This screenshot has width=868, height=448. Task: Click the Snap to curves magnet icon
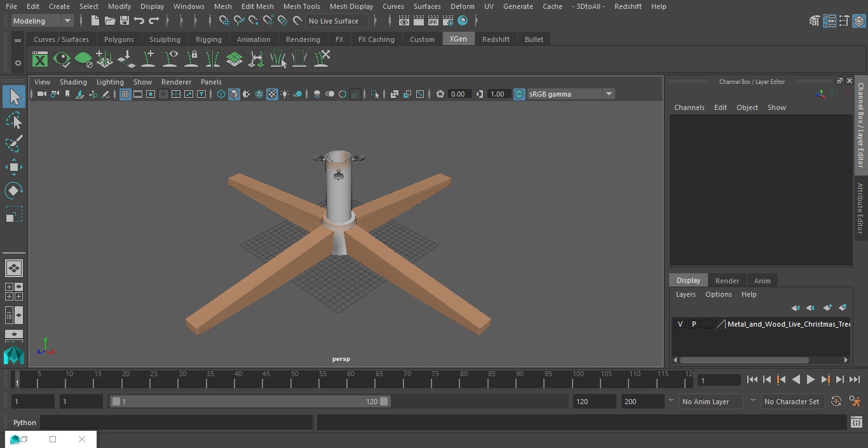tap(239, 21)
